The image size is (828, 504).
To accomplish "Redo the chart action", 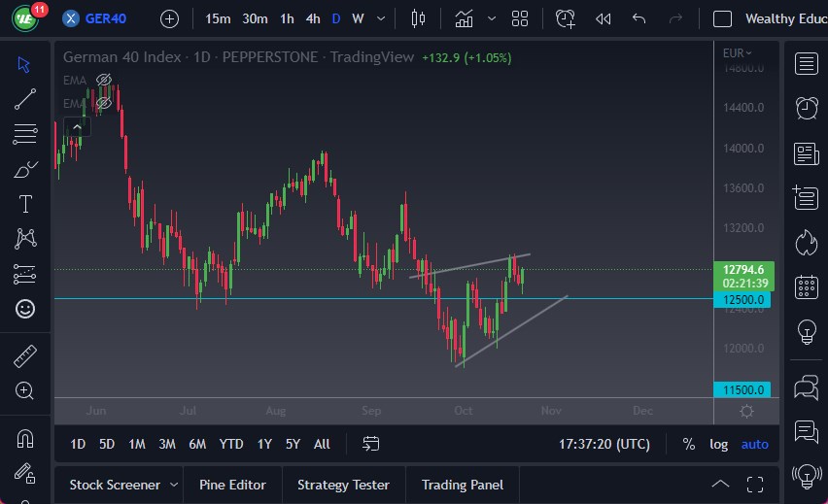I will click(675, 19).
